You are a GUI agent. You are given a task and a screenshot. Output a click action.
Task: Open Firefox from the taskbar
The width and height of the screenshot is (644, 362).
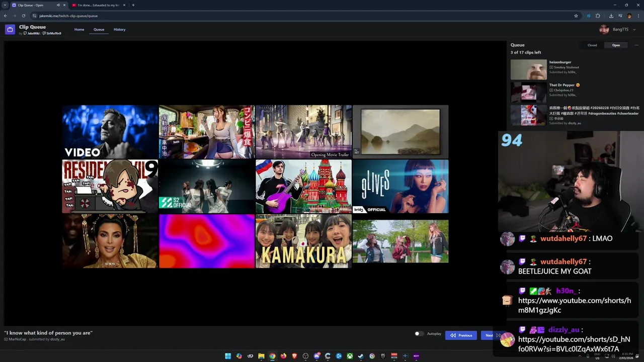[283, 356]
